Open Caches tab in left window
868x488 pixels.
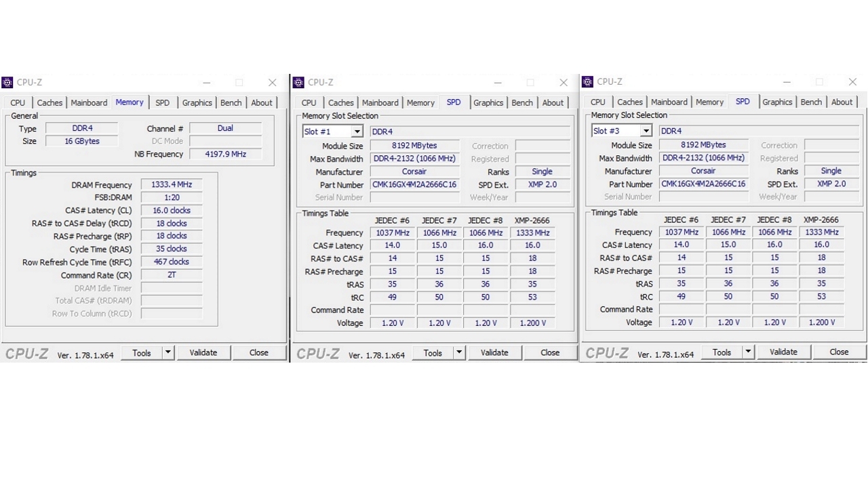click(50, 103)
